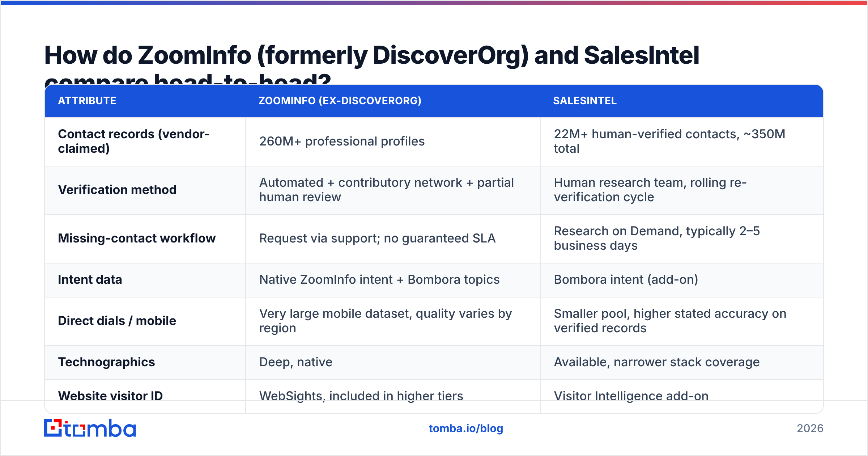Click the headline 'How do ZoomInfo (formerly DiscoverOrg)'
This screenshot has width=868, height=456.
point(371,64)
